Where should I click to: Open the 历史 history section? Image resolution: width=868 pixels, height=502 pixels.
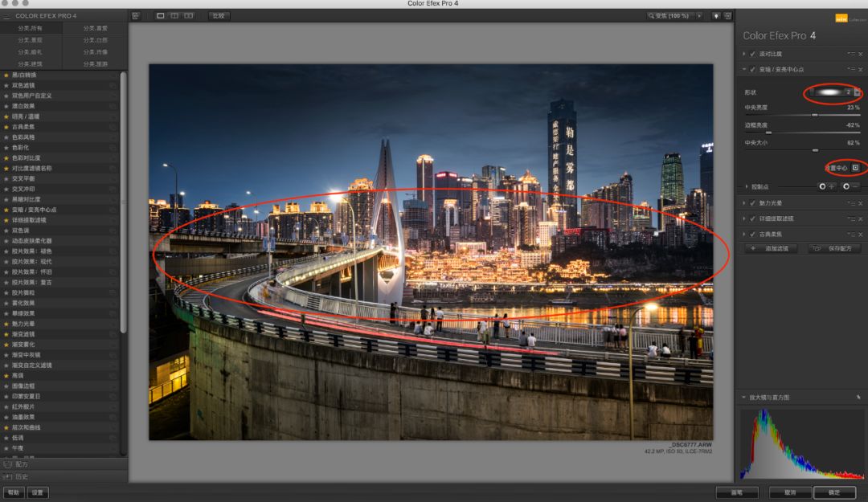pos(63,476)
